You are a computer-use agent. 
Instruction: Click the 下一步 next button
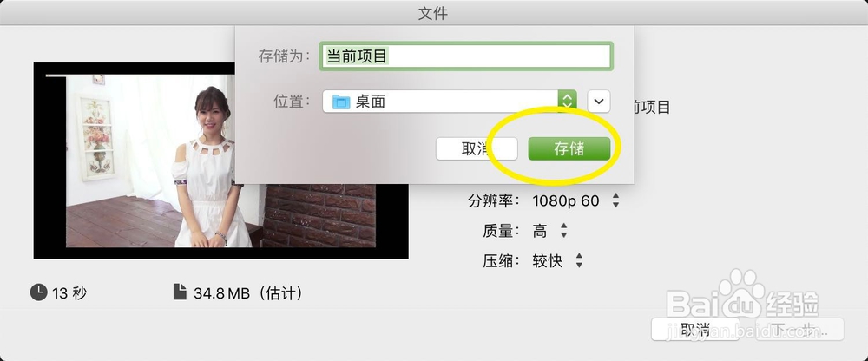(x=799, y=330)
